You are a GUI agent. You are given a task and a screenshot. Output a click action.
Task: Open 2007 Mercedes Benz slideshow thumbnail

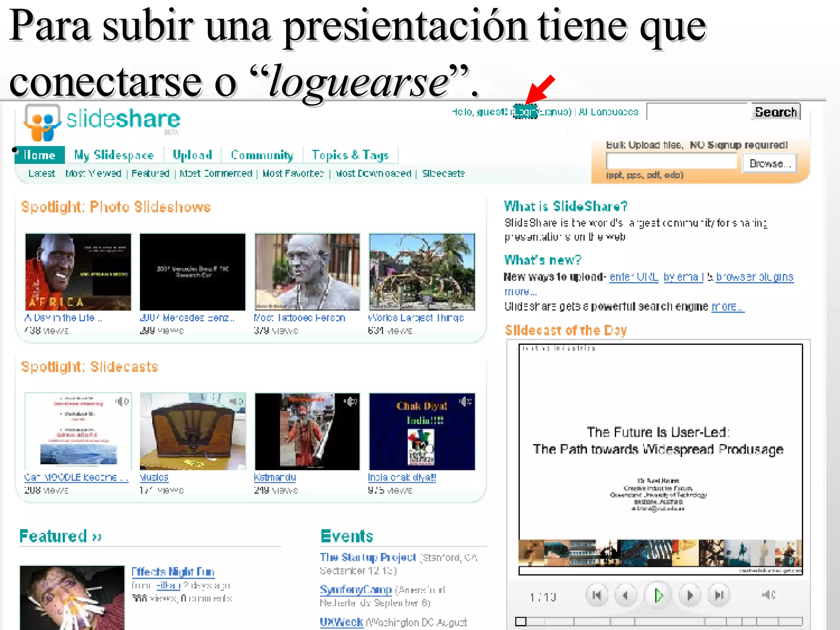(192, 272)
